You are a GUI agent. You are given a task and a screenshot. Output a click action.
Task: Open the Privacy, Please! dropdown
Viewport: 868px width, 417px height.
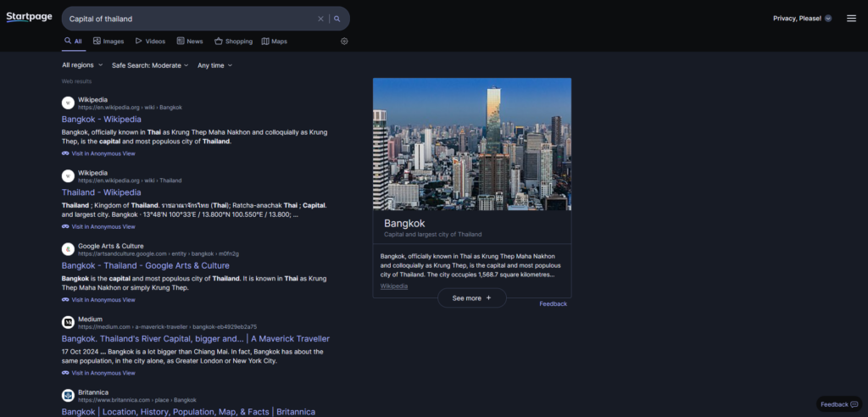802,19
